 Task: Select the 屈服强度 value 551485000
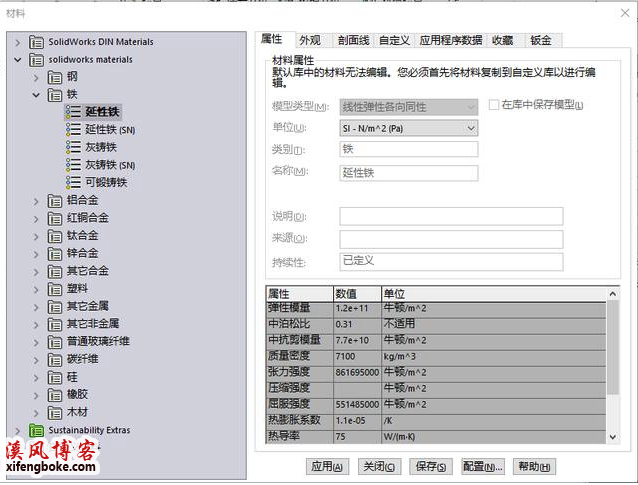click(357, 404)
